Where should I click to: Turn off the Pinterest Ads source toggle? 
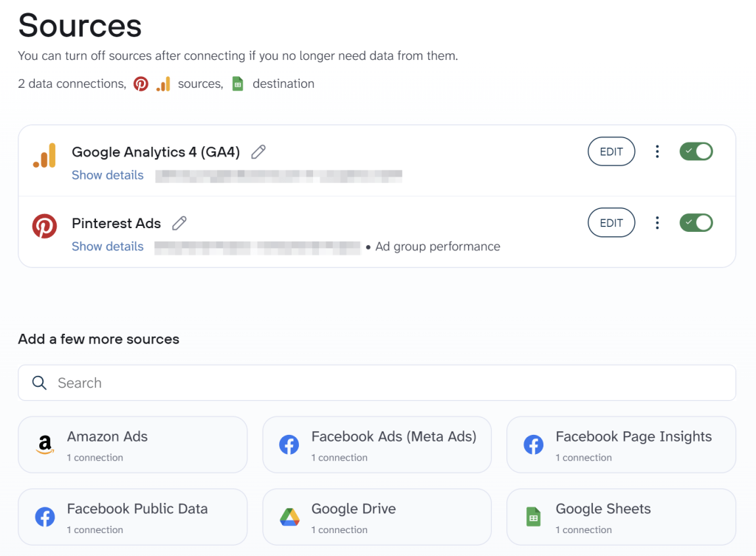tap(695, 223)
